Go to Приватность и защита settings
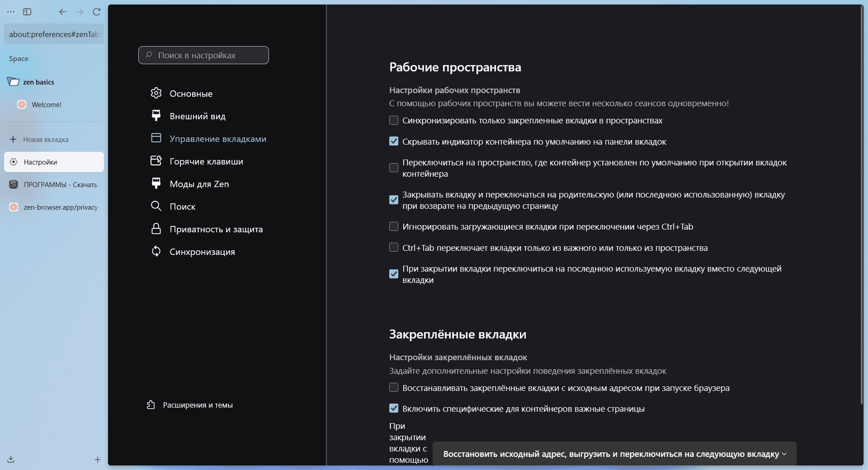Screen dimensions: 868x470 pyautogui.click(x=216, y=229)
